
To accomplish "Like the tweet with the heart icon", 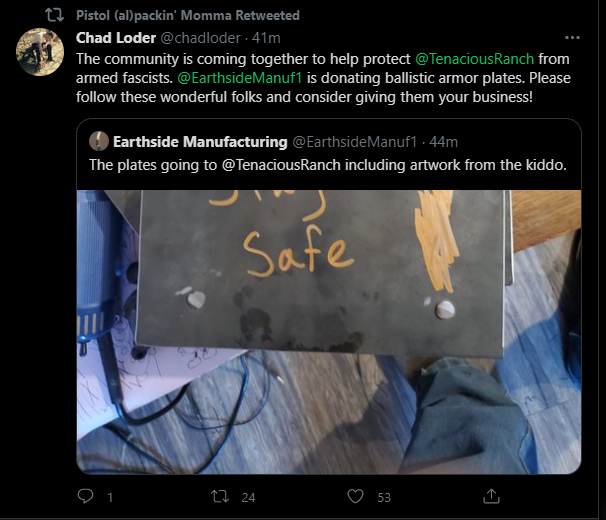I will point(355,496).
